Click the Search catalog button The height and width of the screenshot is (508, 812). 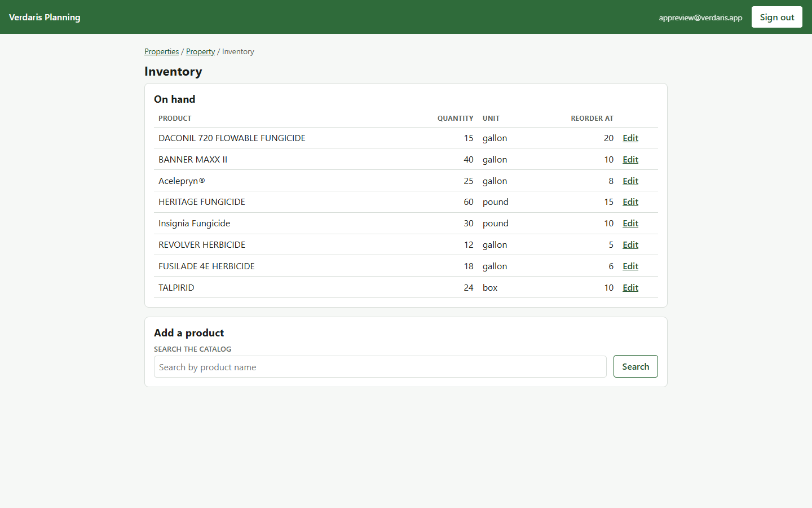(x=636, y=366)
